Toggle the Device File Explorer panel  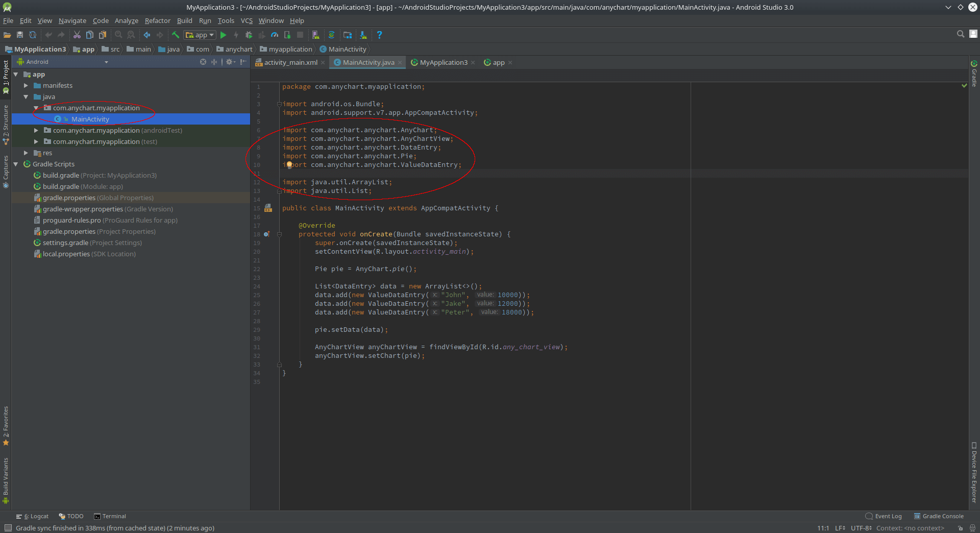coord(974,472)
